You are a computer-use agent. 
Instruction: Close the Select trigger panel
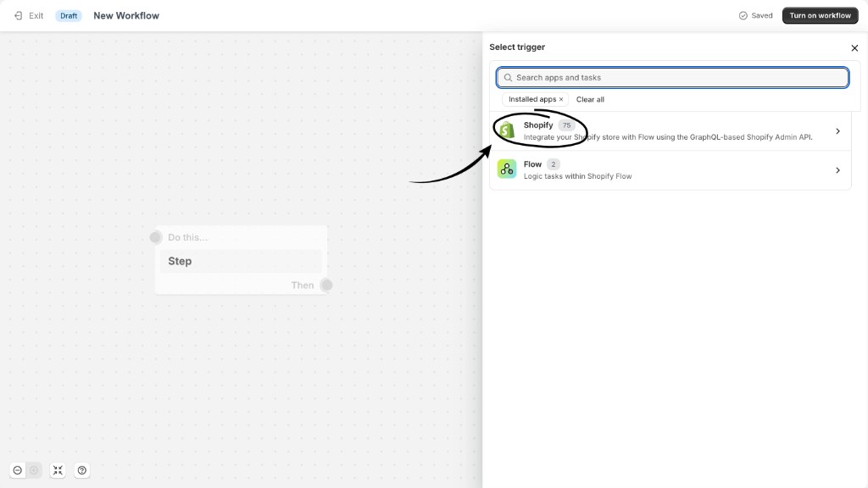854,48
